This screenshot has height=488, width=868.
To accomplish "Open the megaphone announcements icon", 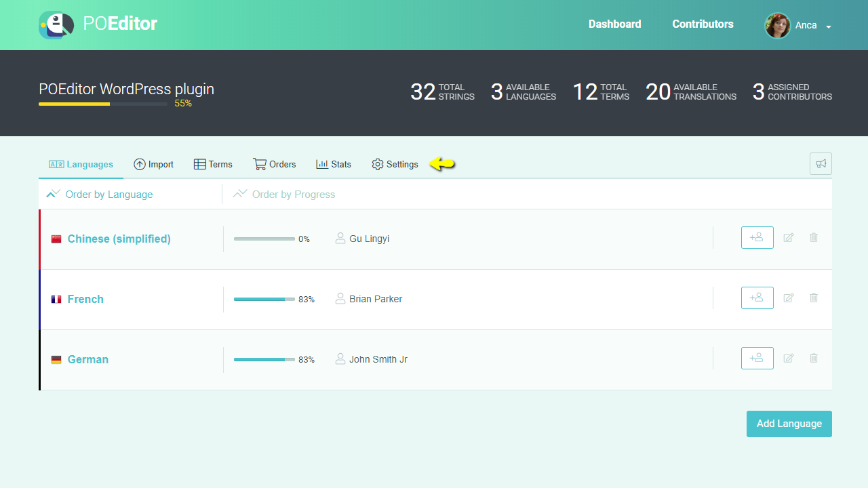I will (x=821, y=163).
